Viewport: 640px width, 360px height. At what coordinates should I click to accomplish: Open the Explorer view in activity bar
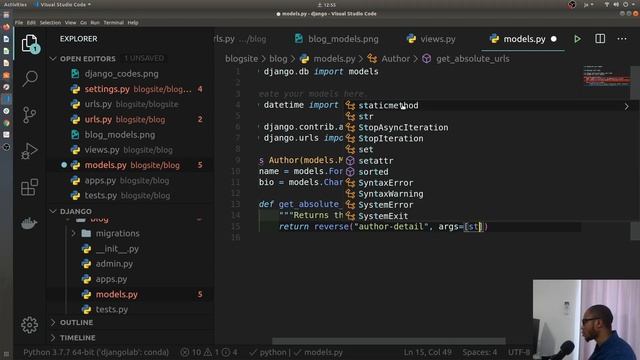pos(29,43)
